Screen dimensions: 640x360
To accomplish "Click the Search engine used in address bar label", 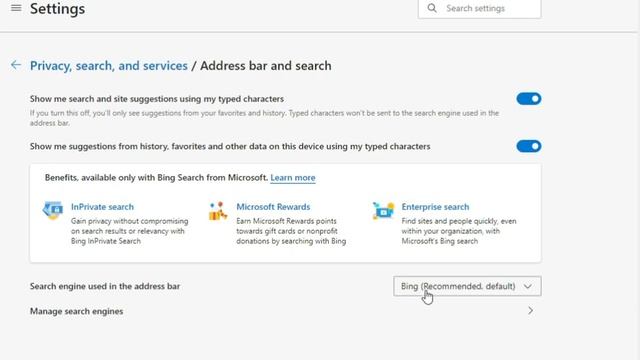I will tap(105, 286).
